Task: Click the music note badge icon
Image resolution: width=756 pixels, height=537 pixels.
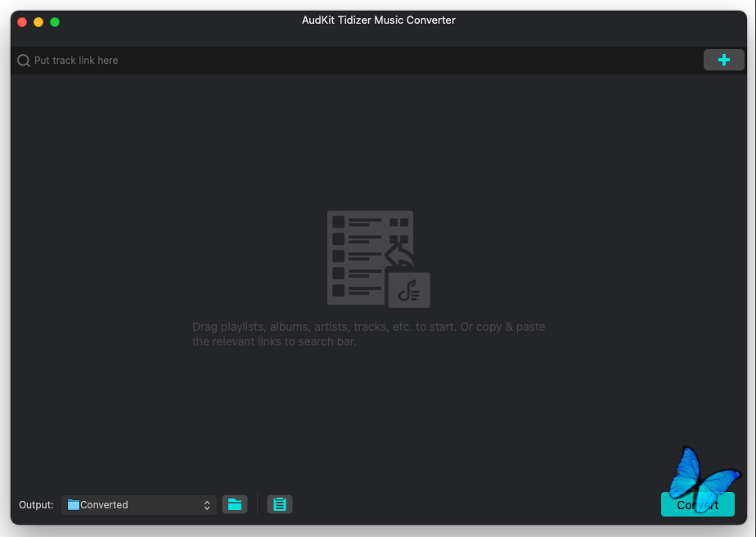Action: (x=409, y=290)
